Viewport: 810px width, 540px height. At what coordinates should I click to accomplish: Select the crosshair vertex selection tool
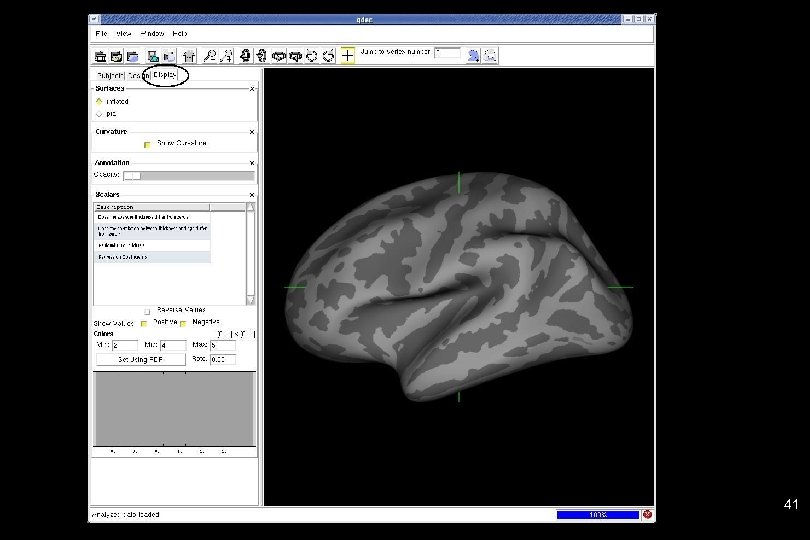(x=348, y=55)
